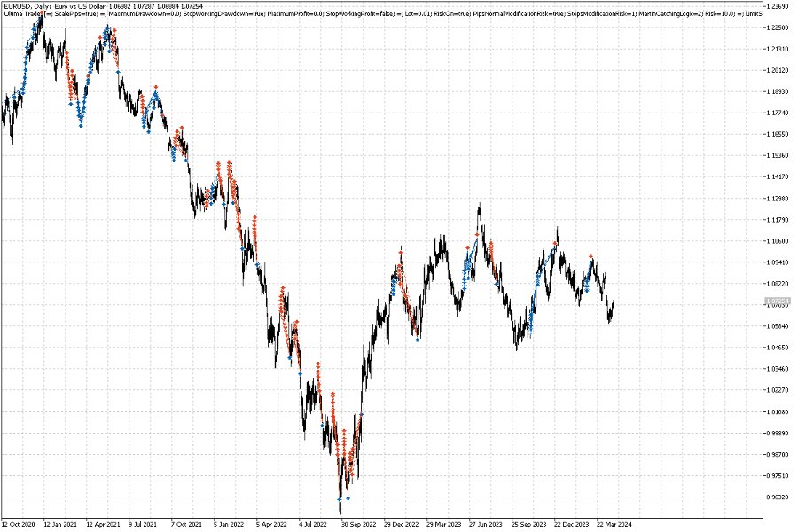
Task: Click the EURUSD, Daily chart title text
Action: pyautogui.click(x=104, y=6)
